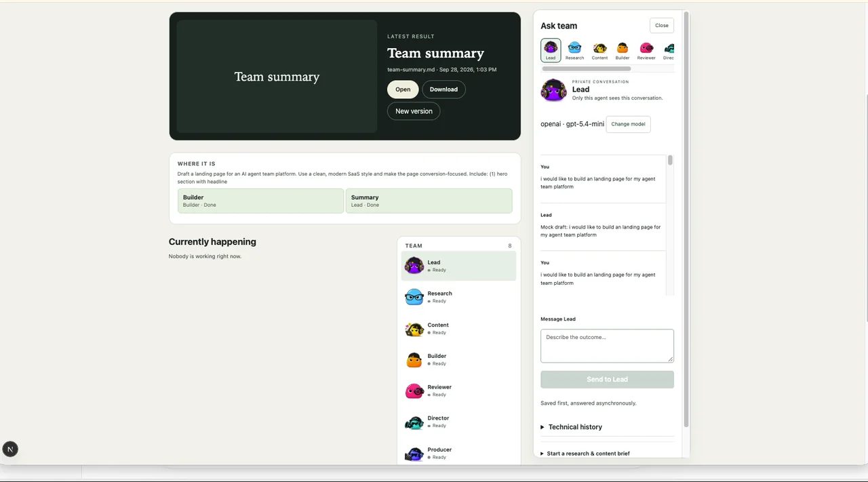868x482 pixels.
Task: Click the Team summary preview thumbnail
Action: (277, 77)
